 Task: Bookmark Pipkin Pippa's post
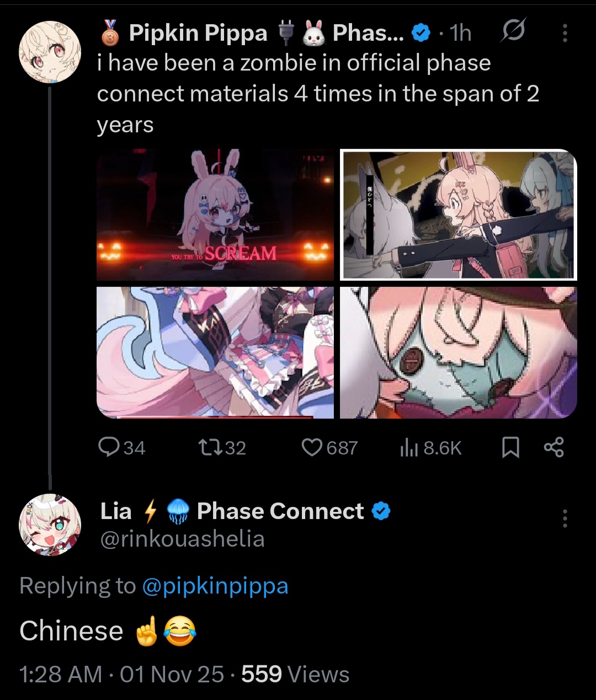[x=510, y=447]
